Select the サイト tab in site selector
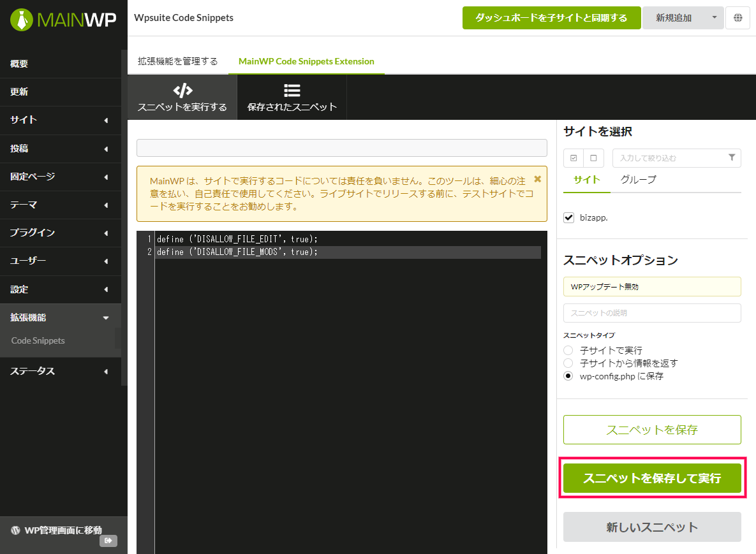Screen dimensions: 756x554 click(x=587, y=180)
